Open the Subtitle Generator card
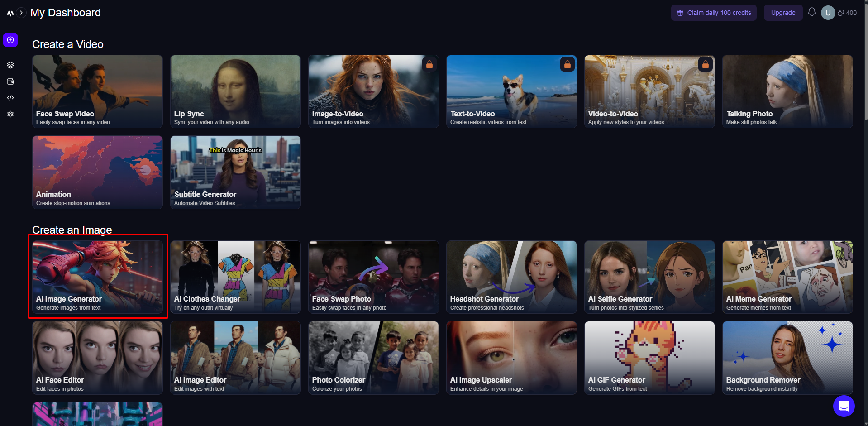 (235, 172)
